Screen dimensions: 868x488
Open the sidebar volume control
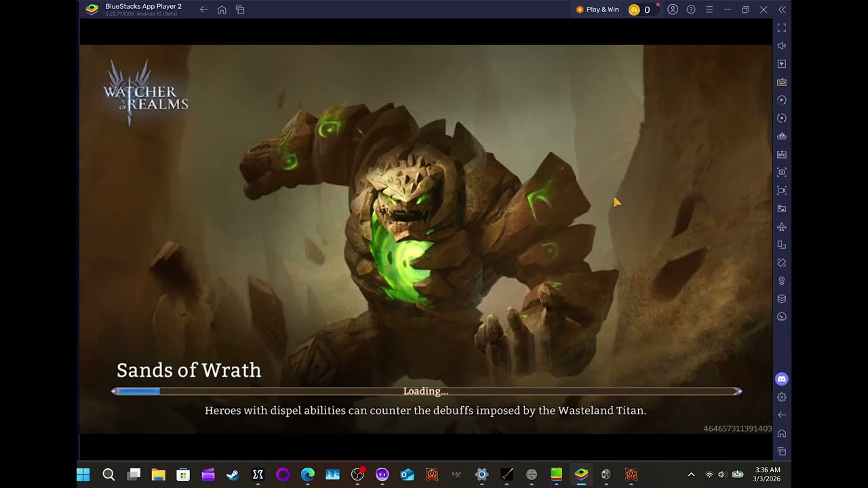tap(782, 46)
